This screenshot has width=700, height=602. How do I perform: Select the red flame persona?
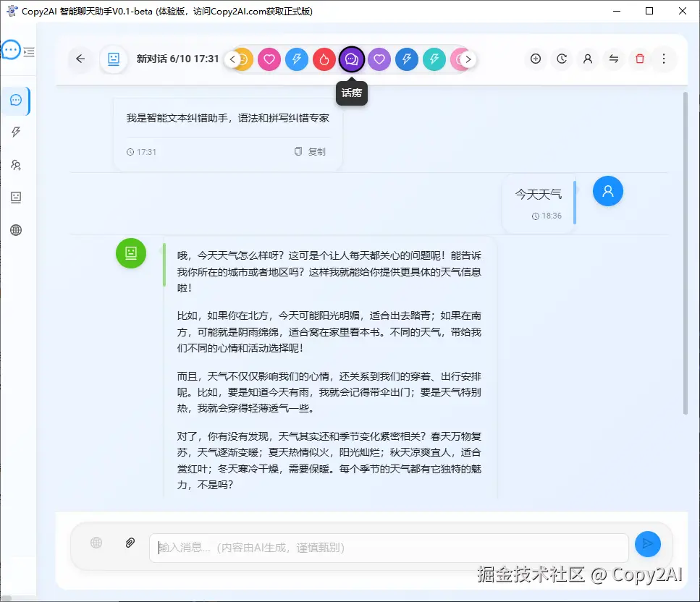pos(324,59)
